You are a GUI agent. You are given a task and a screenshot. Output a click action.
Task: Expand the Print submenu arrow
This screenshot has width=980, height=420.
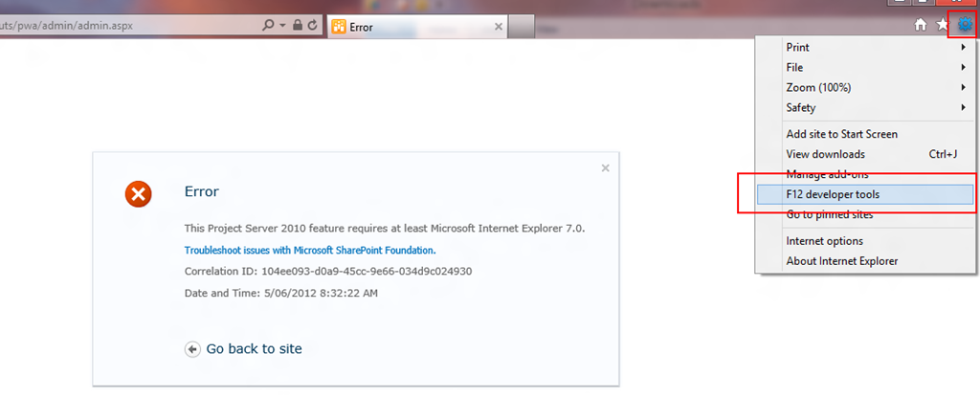coord(964,48)
